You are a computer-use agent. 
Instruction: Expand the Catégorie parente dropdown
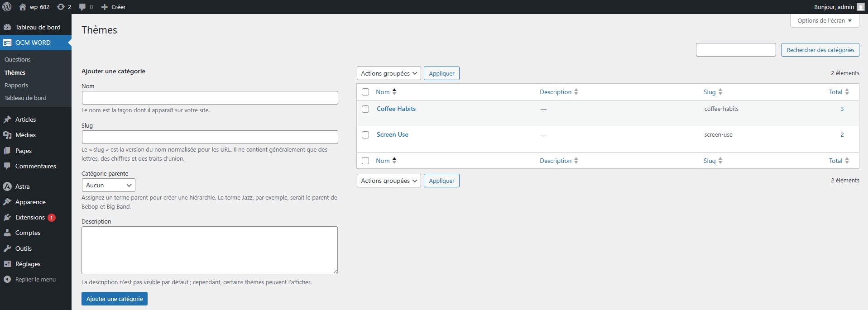click(x=108, y=185)
